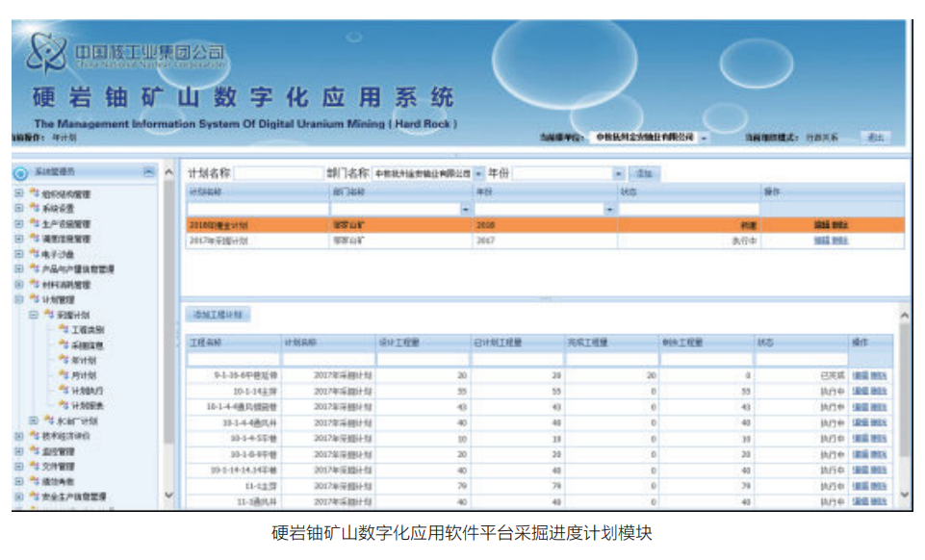Click the 退出 button in the header
The width and height of the screenshot is (925, 560).
tap(876, 138)
